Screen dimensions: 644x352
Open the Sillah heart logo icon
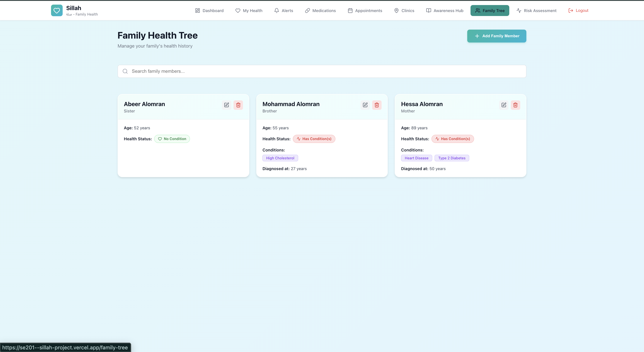pyautogui.click(x=57, y=10)
